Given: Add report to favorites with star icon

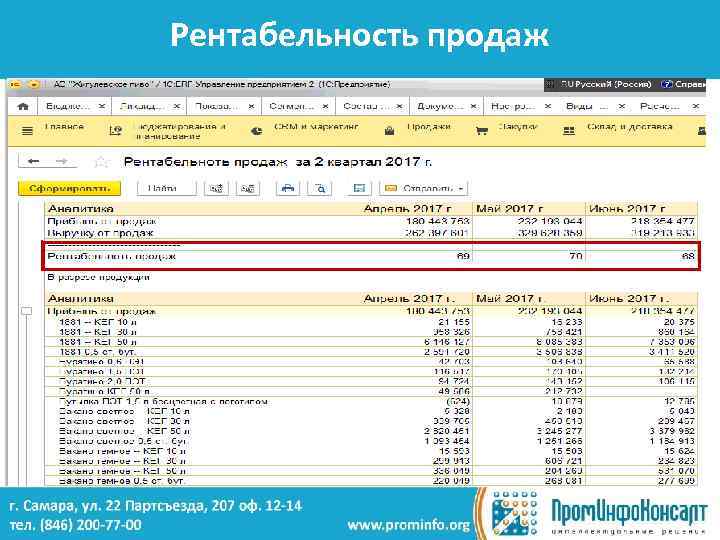Looking at the screenshot, I should 101,162.
